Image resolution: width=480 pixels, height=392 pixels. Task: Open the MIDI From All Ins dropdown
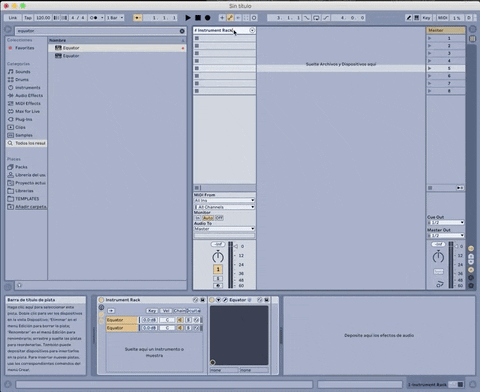(x=224, y=200)
